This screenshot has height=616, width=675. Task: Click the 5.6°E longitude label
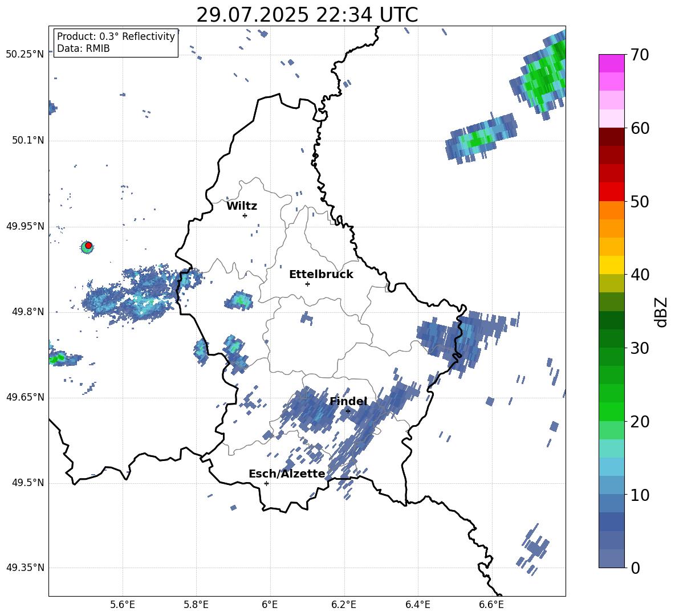point(123,605)
